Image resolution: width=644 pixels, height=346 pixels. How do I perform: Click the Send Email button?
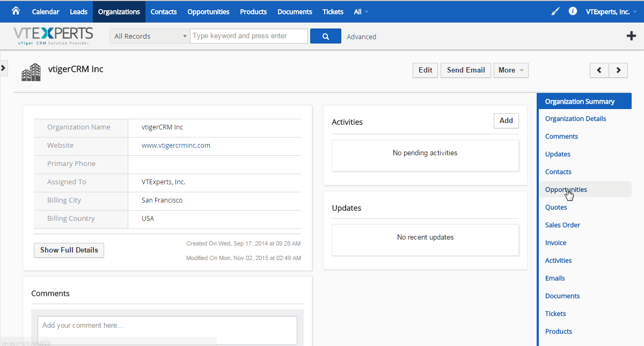[466, 70]
